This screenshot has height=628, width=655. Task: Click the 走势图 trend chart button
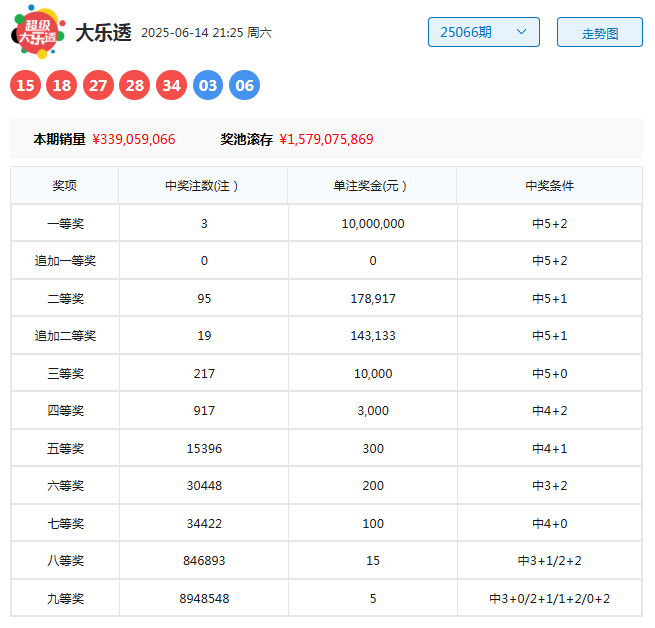point(600,32)
